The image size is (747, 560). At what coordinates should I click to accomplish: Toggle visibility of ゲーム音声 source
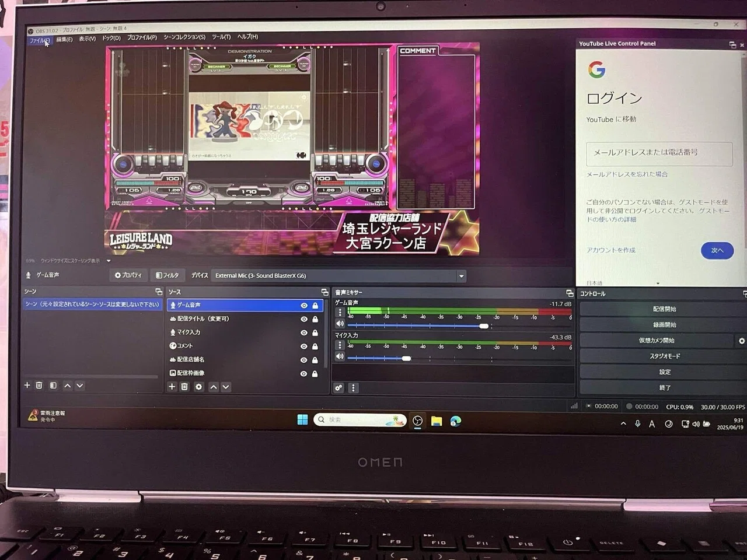click(304, 306)
